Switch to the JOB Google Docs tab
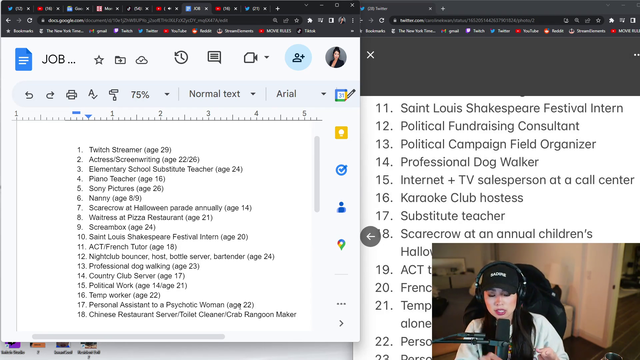 [196, 9]
